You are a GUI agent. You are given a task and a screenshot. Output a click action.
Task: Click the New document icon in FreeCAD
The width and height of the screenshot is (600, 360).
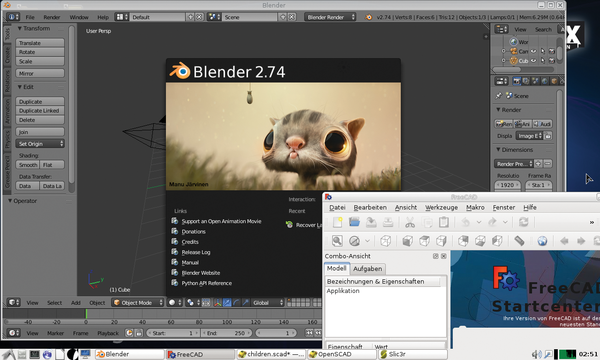coord(338,222)
